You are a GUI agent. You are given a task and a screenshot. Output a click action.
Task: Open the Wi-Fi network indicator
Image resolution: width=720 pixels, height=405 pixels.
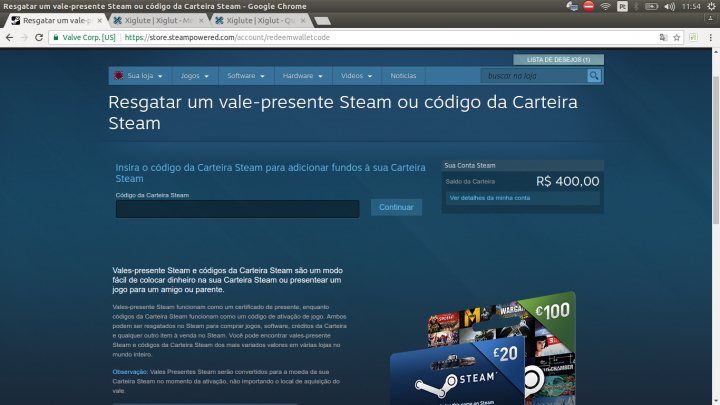[606, 6]
